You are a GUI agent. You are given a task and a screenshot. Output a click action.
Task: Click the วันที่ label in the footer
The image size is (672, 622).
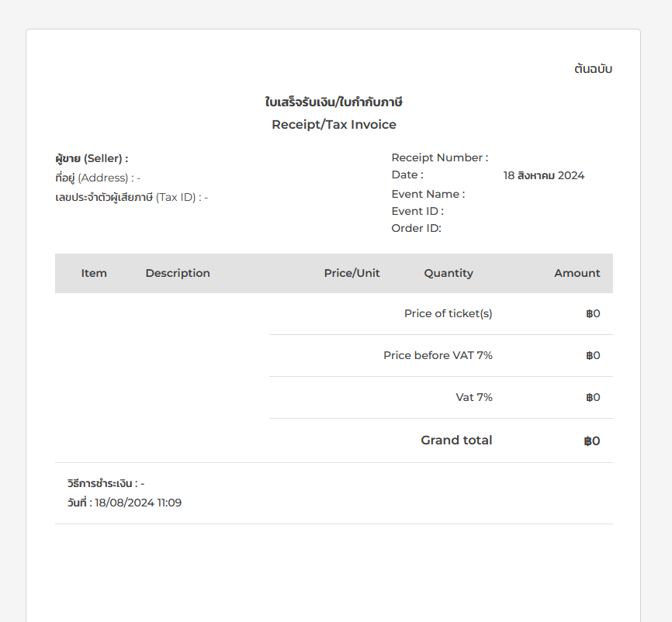(x=80, y=502)
